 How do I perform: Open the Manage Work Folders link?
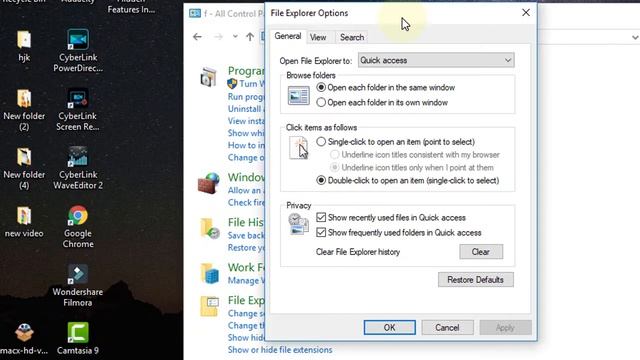[x=246, y=280]
